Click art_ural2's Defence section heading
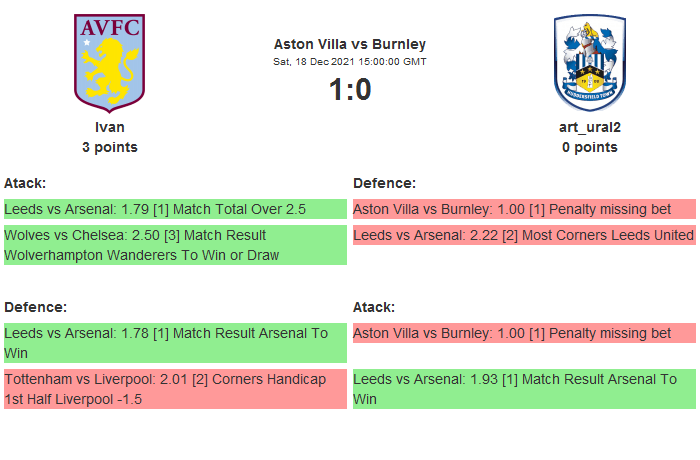 (385, 183)
